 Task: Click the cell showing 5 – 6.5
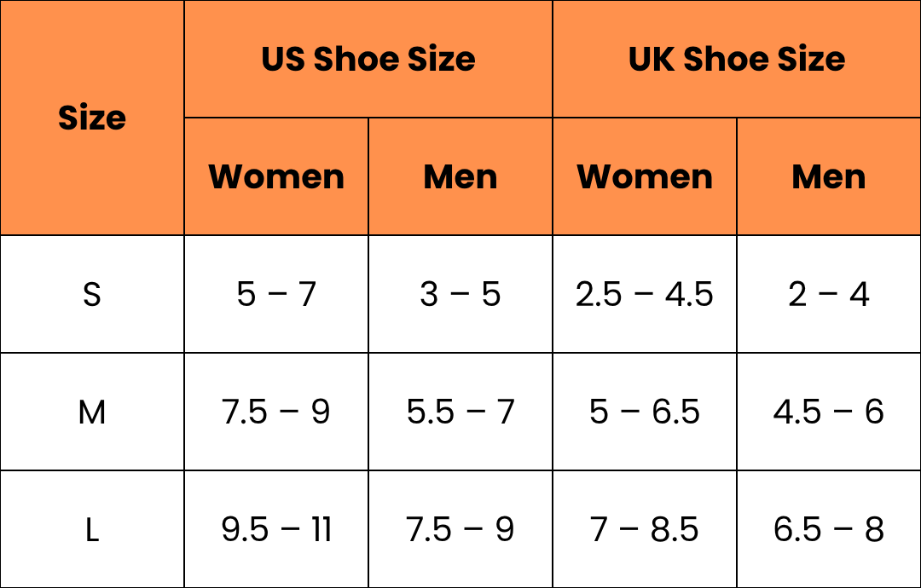coord(645,412)
